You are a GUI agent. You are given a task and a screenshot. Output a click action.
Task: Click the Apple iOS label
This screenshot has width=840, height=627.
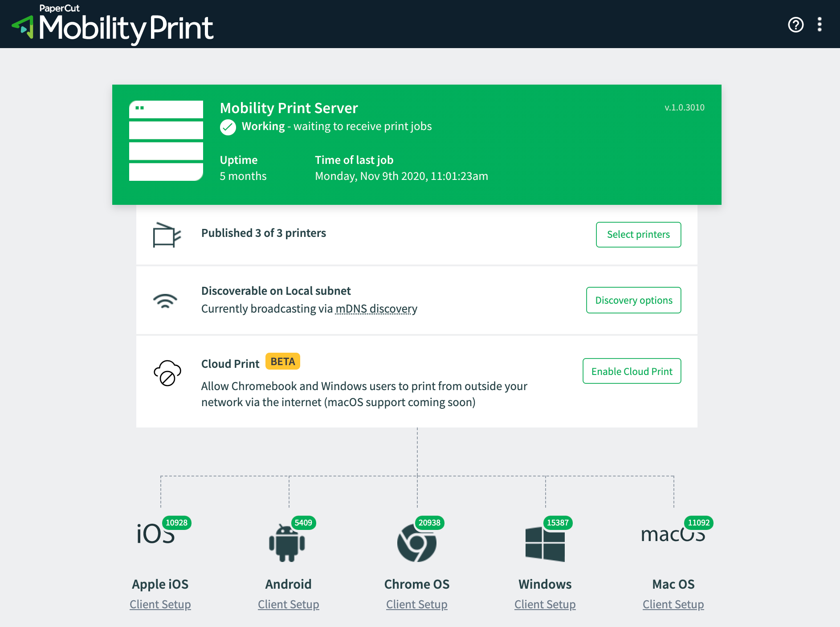coord(160,584)
